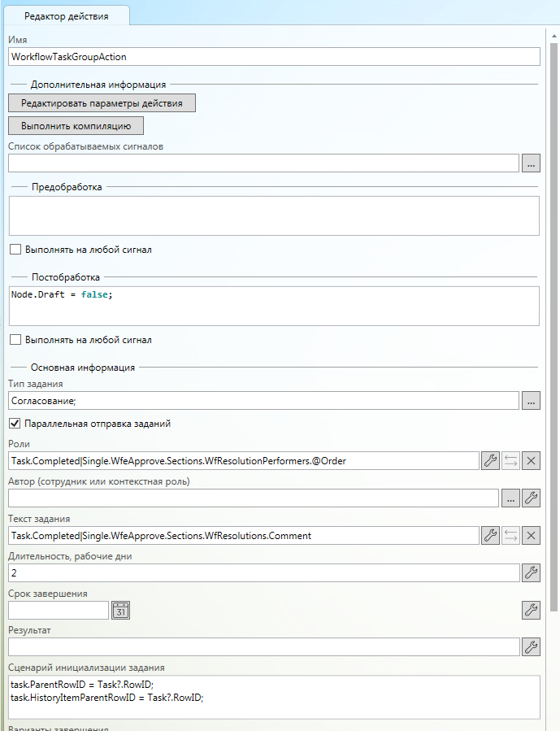Image resolution: width=560 pixels, height=731 pixels.
Task: Clear Роли field with X icon
Action: pyautogui.click(x=531, y=461)
